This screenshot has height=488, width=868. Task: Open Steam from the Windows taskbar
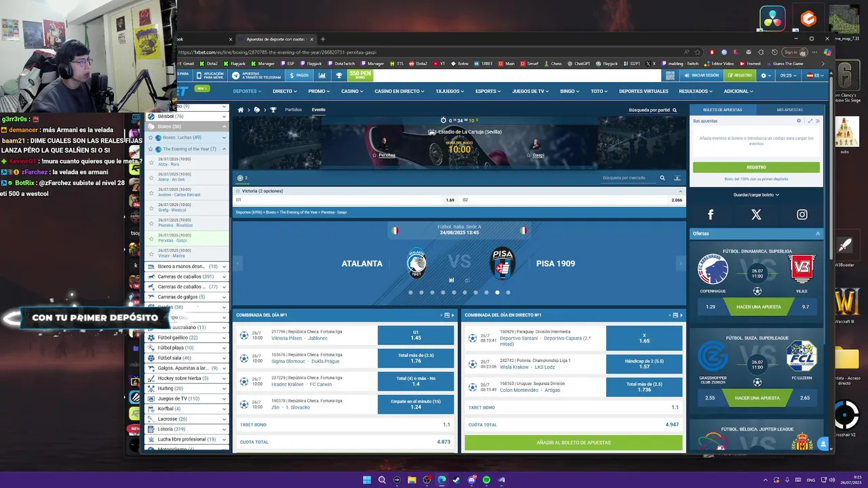[456, 480]
